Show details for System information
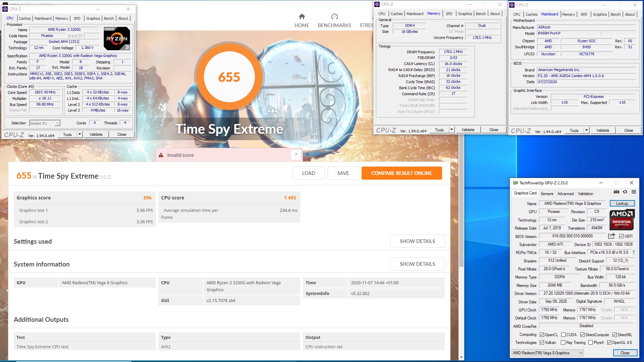This screenshot has height=362, width=644. point(417,264)
